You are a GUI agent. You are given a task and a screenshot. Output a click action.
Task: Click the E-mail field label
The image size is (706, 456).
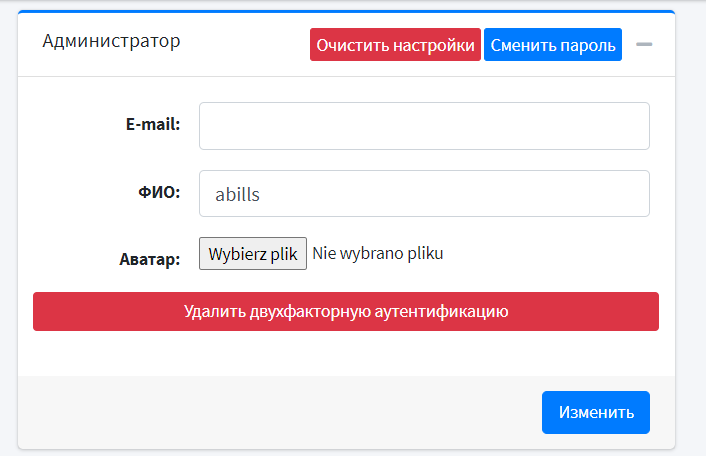(152, 125)
